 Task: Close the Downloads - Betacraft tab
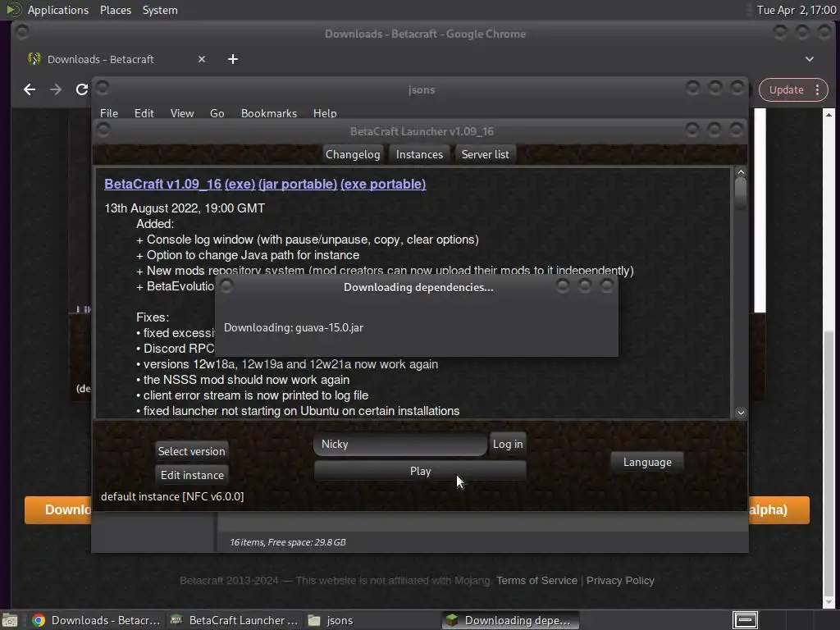tap(202, 59)
